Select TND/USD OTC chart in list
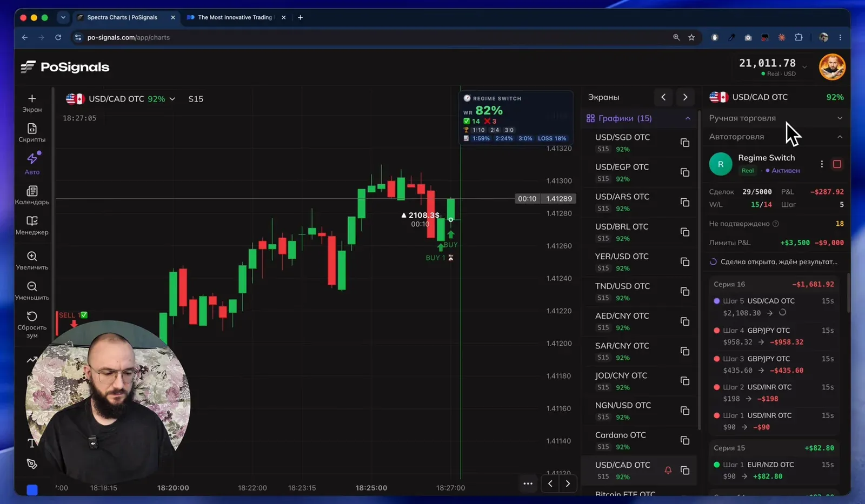 click(638, 292)
